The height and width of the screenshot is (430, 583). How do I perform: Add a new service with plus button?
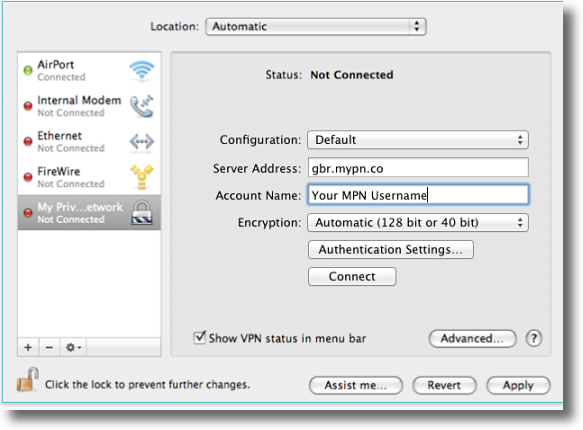click(28, 347)
